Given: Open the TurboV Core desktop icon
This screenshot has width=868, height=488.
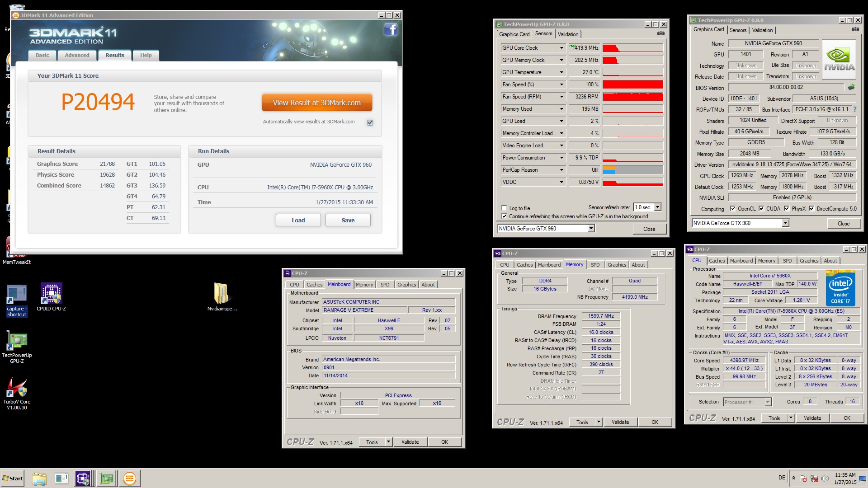Looking at the screenshot, I should (x=17, y=394).
